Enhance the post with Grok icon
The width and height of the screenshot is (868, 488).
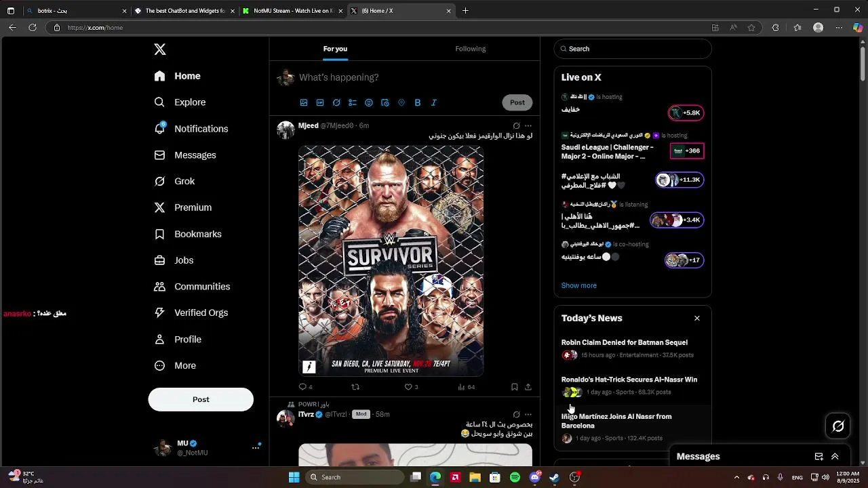(x=336, y=102)
